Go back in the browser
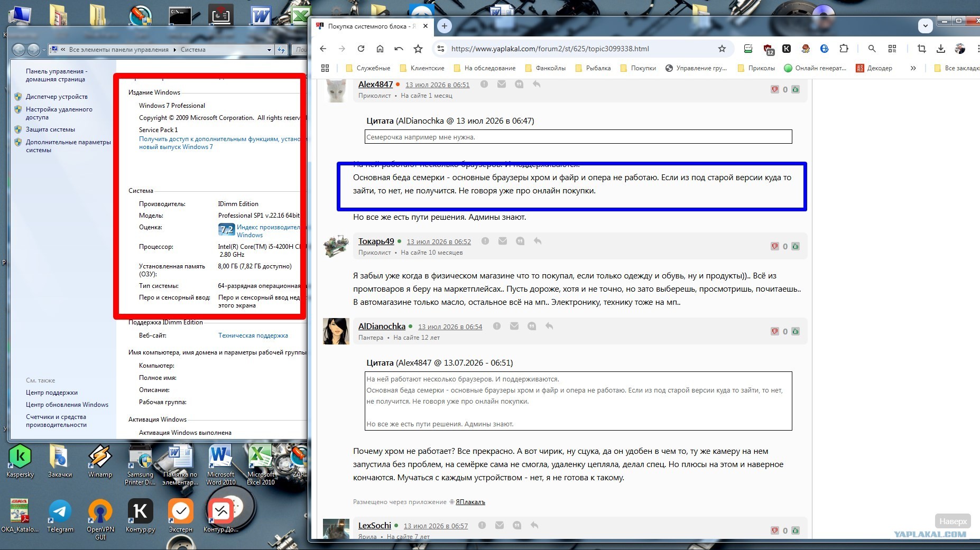Viewport: 980px width, 550px height. pos(323,49)
